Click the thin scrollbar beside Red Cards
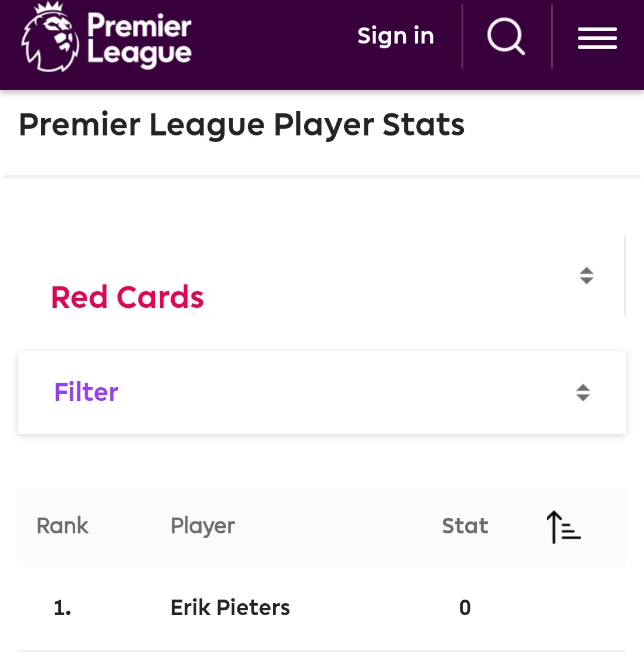This screenshot has width=644, height=670. pyautogui.click(x=625, y=276)
